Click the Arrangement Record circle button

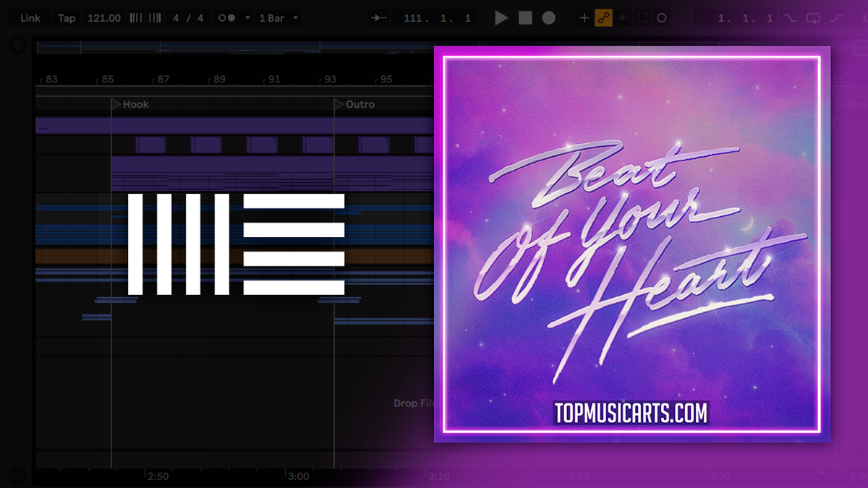point(549,18)
